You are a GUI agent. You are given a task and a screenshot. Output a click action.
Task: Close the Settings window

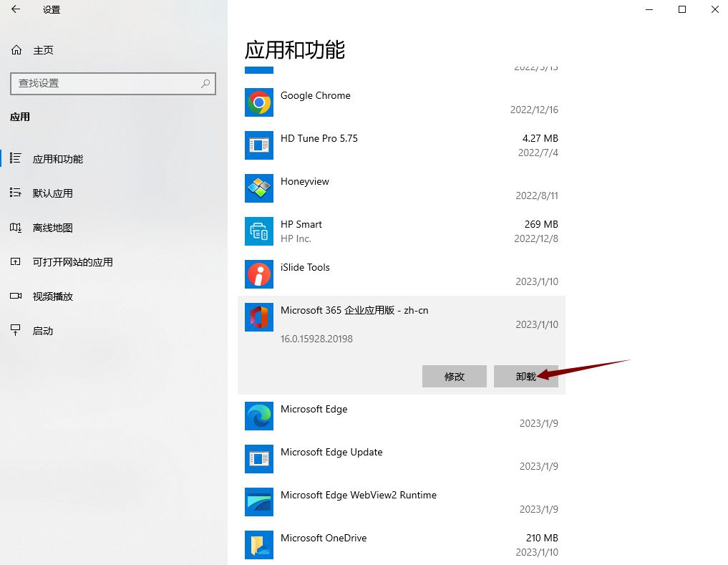click(715, 9)
